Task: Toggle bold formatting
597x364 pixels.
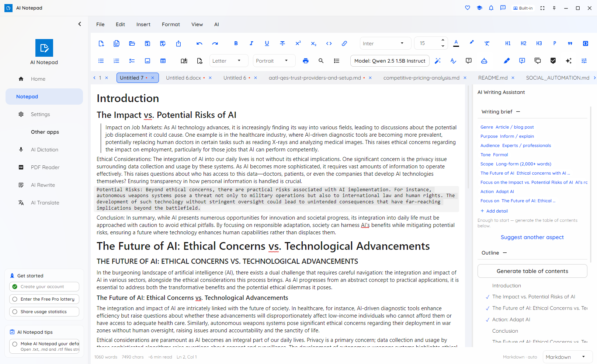Action: click(236, 43)
